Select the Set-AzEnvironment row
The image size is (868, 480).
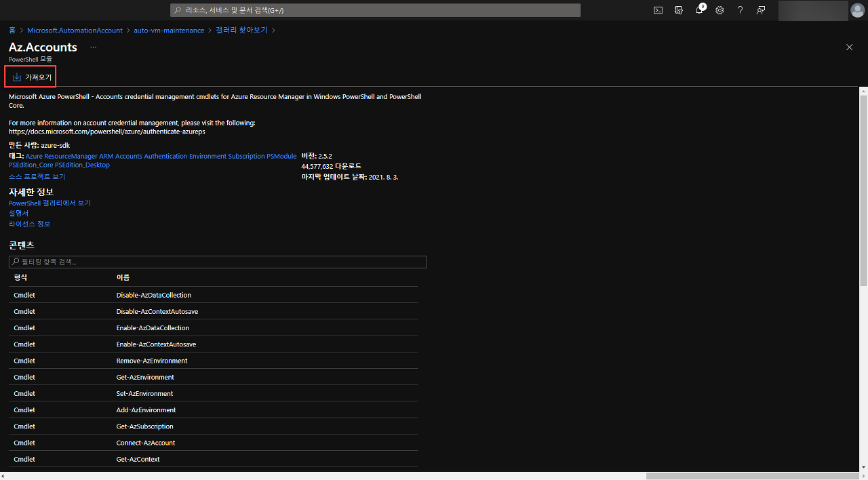(214, 393)
